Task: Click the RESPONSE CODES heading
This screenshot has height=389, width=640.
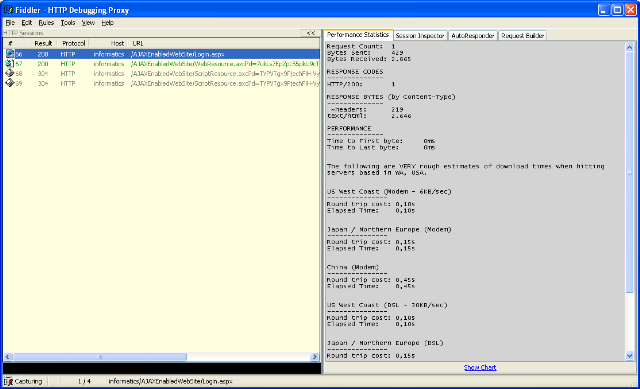Action: (355, 71)
